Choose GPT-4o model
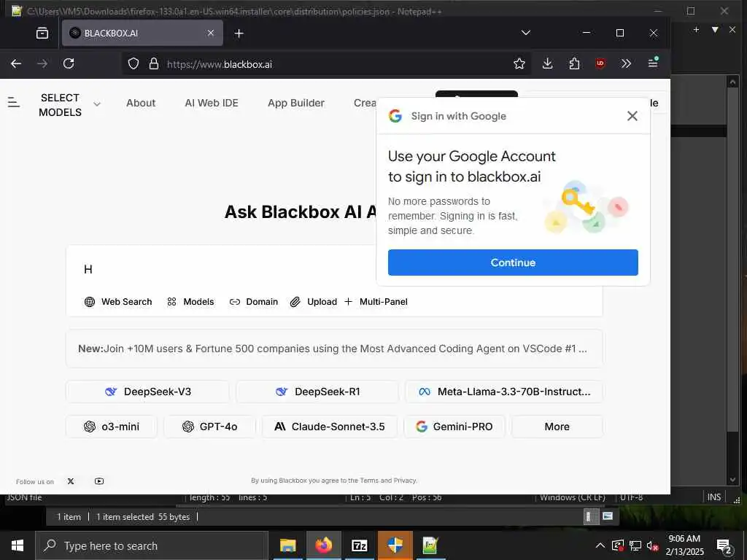The height and width of the screenshot is (560, 747). click(x=209, y=427)
